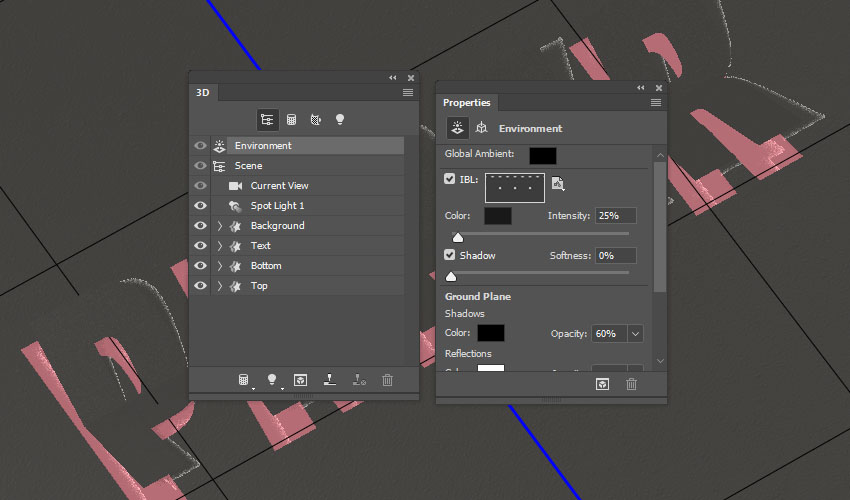
Task: Expand the Text mesh group
Action: pyautogui.click(x=220, y=246)
